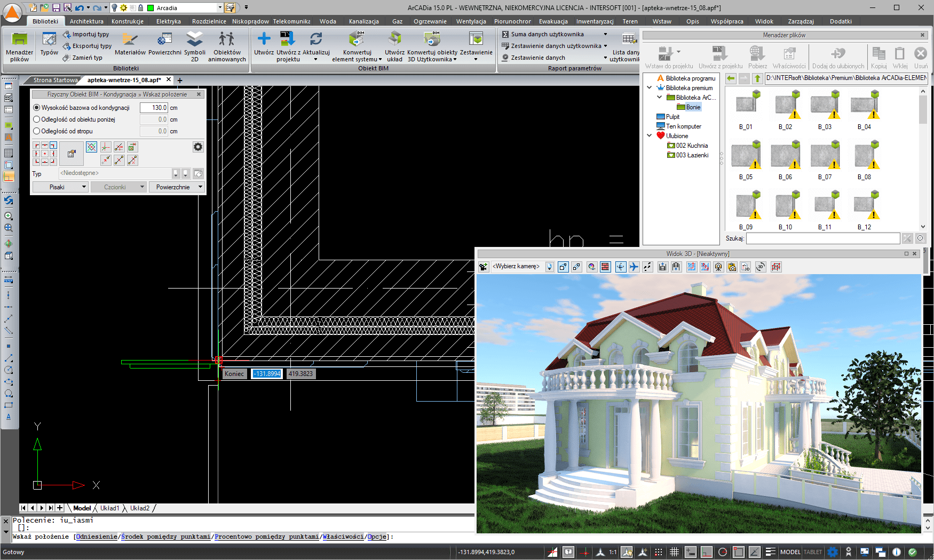
Task: Toggle grid display in status bar
Action: (674, 552)
